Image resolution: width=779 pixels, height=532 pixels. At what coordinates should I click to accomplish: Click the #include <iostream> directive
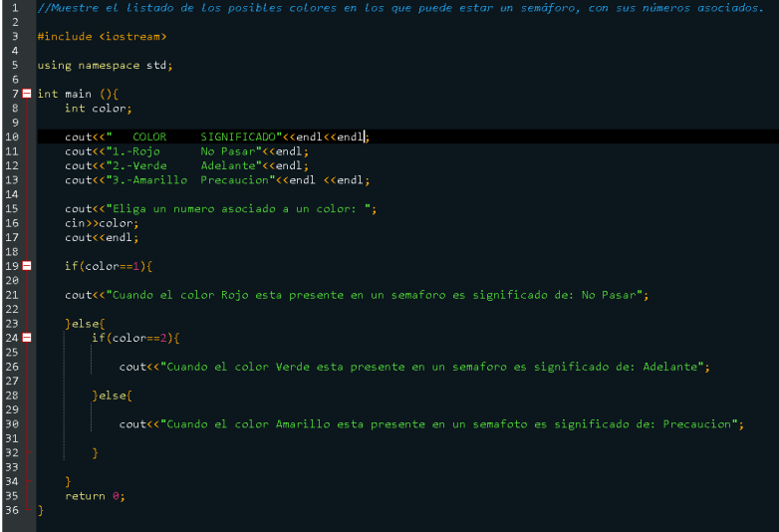click(x=102, y=36)
